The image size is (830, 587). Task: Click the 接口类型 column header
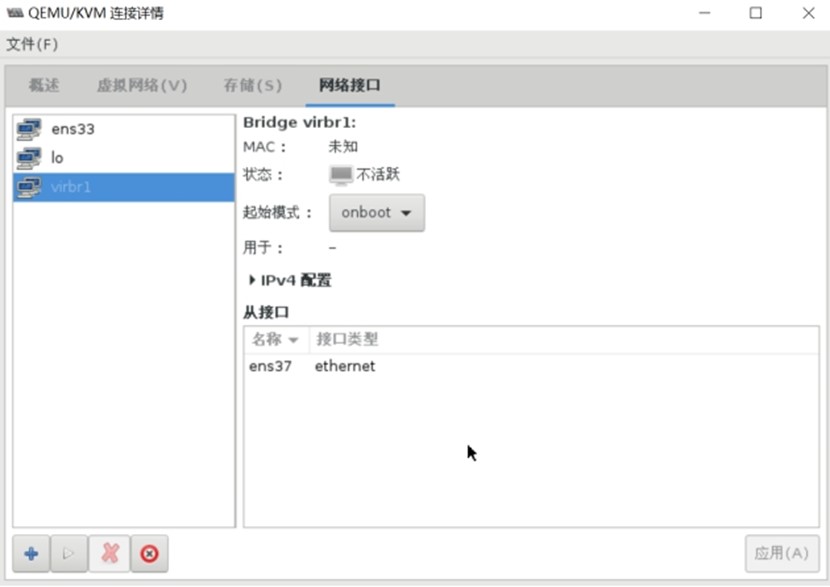348,340
